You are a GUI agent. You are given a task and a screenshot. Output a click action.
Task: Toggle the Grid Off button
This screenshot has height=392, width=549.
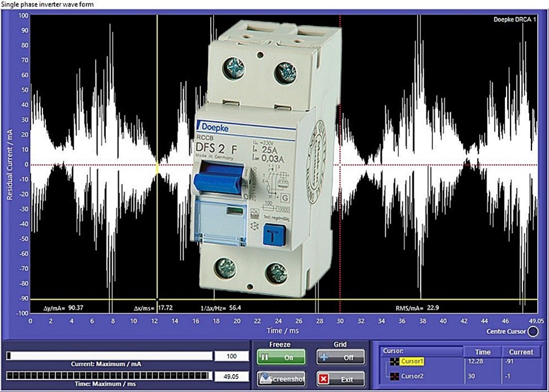tap(340, 357)
